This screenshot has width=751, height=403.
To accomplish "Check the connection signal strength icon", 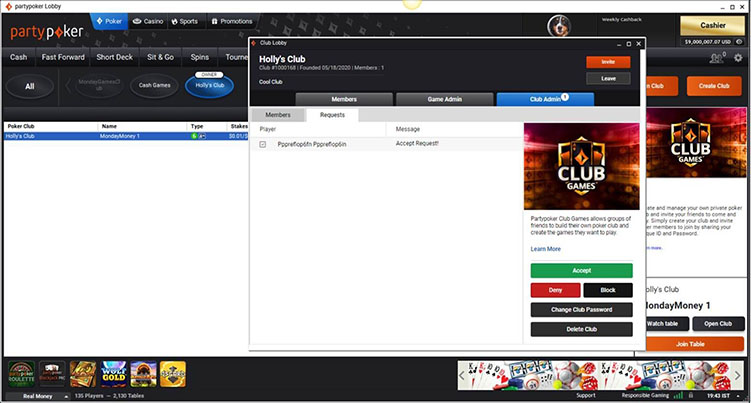I will [x=678, y=395].
